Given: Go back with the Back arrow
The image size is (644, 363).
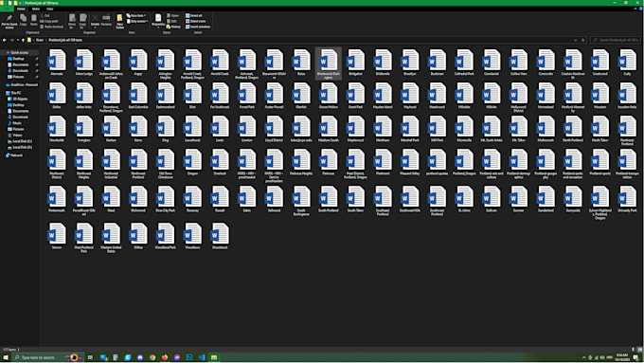Looking at the screenshot, I should pyautogui.click(x=5, y=40).
